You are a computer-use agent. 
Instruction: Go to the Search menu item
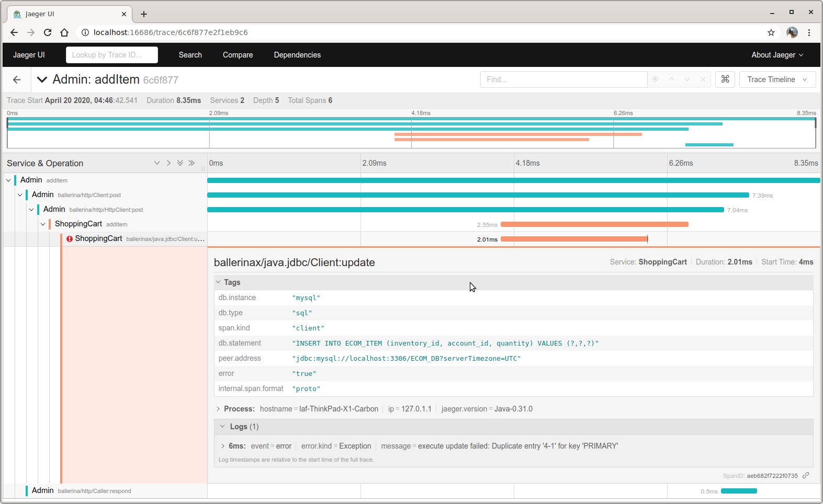(x=190, y=55)
